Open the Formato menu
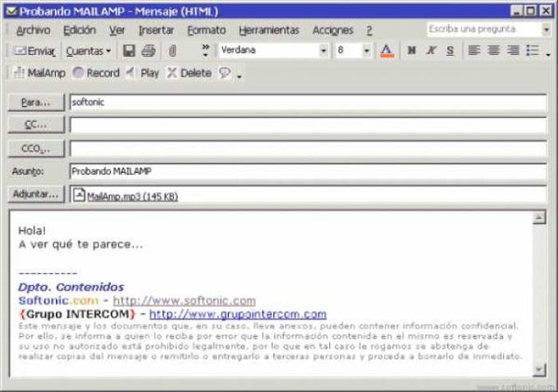The height and width of the screenshot is (392, 558). (207, 30)
